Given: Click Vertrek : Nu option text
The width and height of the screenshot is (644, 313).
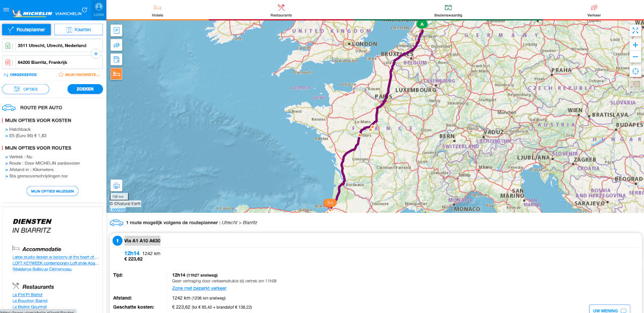Looking at the screenshot, I should click(x=21, y=156).
